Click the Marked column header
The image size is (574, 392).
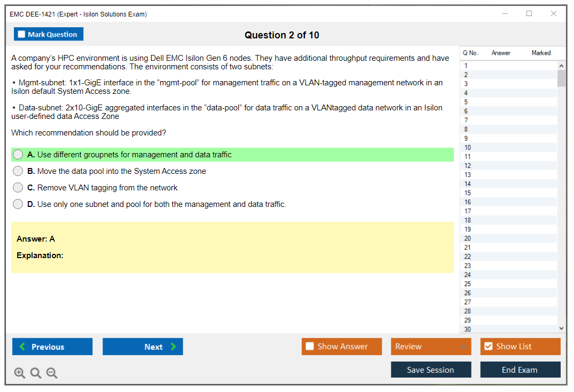(540, 53)
